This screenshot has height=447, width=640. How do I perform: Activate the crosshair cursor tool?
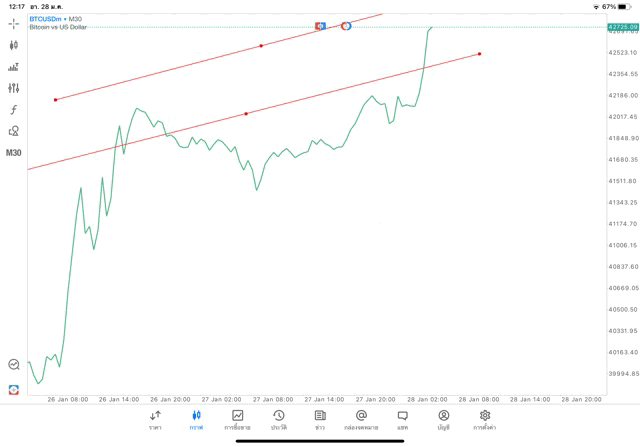pos(14,23)
